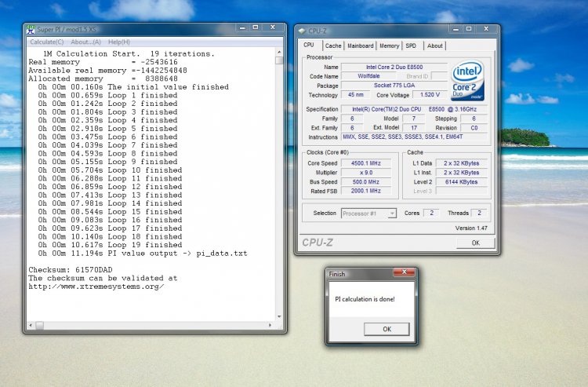This screenshot has height=387, width=588.
Task: Click the Loop 1 finished line
Action: (x=107, y=95)
